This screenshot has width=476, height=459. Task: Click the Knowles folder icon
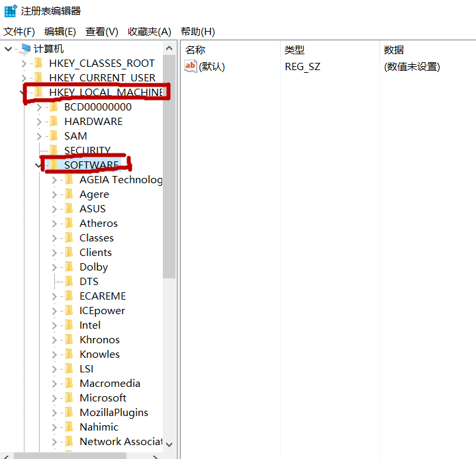pyautogui.click(x=70, y=355)
